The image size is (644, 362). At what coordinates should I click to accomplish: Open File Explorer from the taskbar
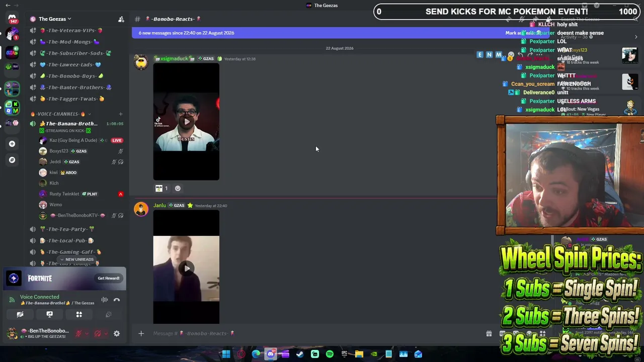point(359,354)
